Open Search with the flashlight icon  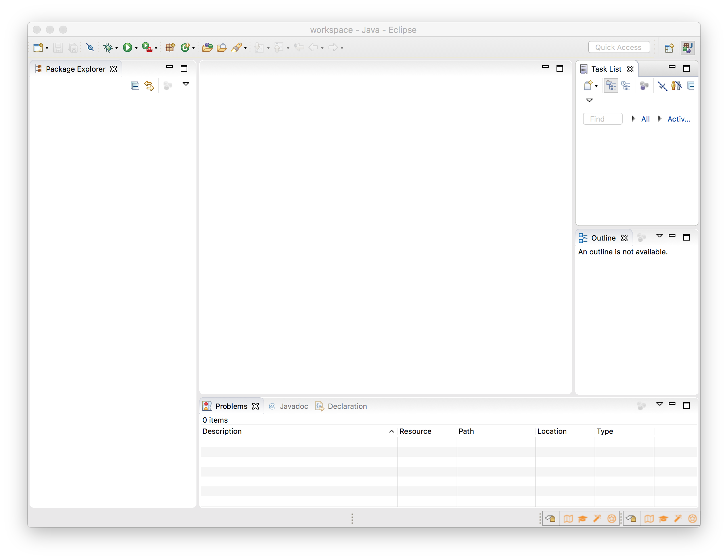237,47
